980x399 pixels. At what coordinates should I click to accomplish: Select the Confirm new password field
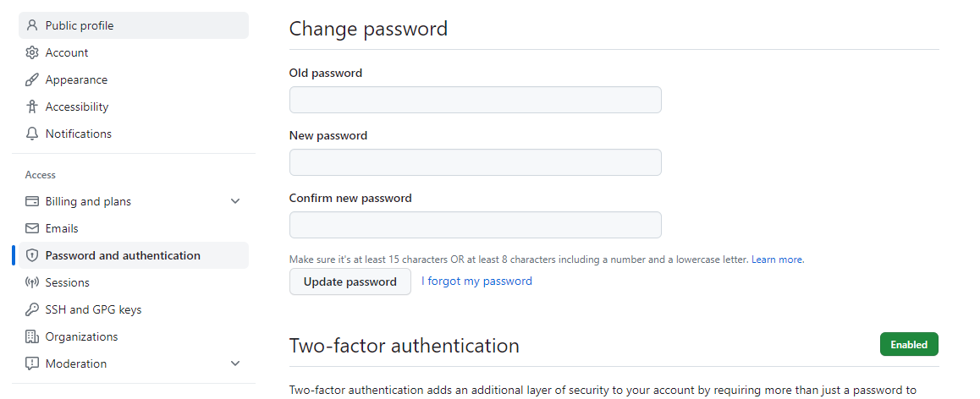[475, 225]
